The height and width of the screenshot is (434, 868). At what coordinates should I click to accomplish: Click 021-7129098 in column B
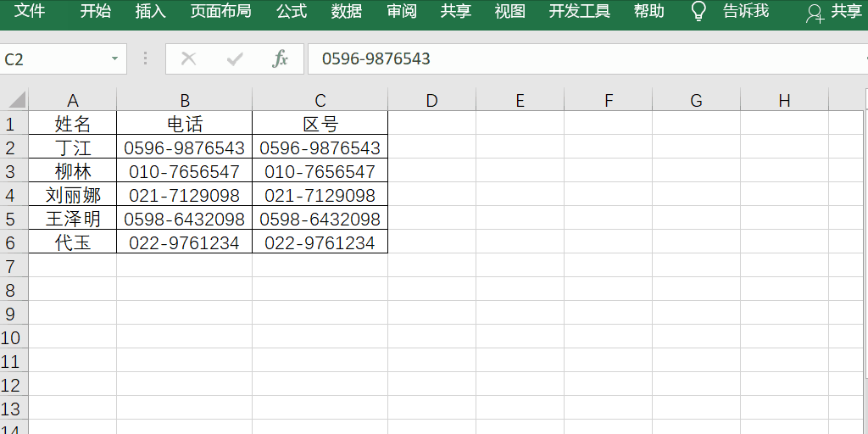pos(184,194)
